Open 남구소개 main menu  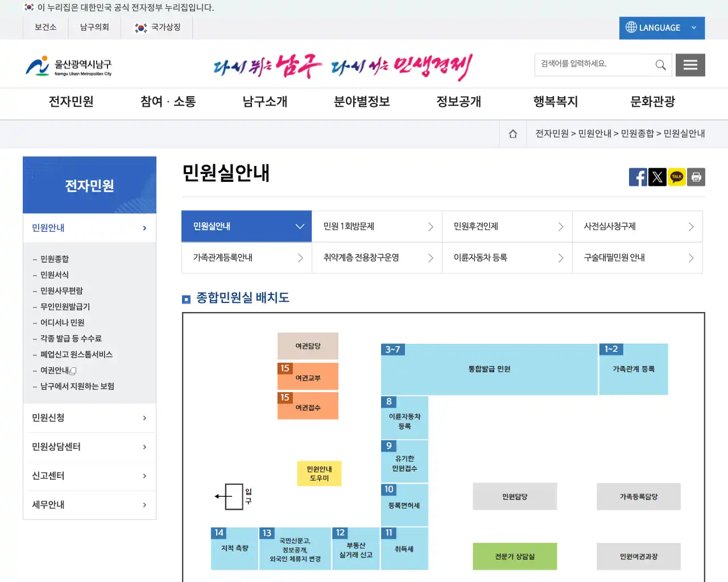[x=265, y=102]
